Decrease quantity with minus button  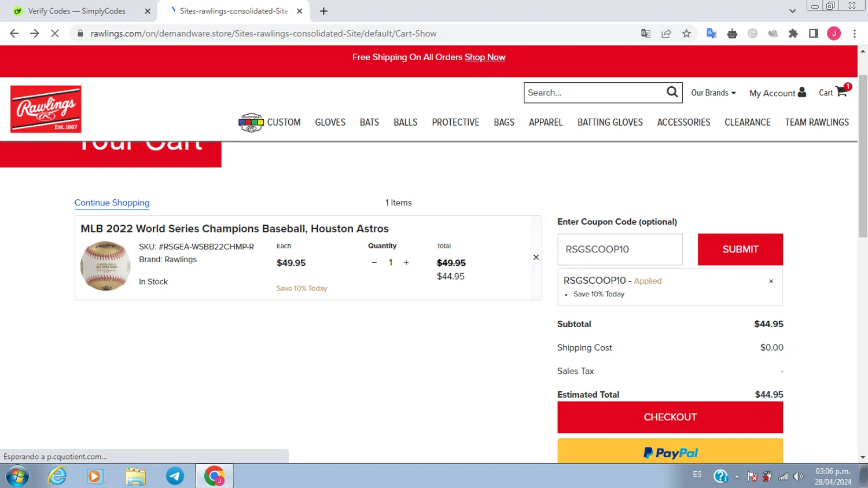coord(374,263)
